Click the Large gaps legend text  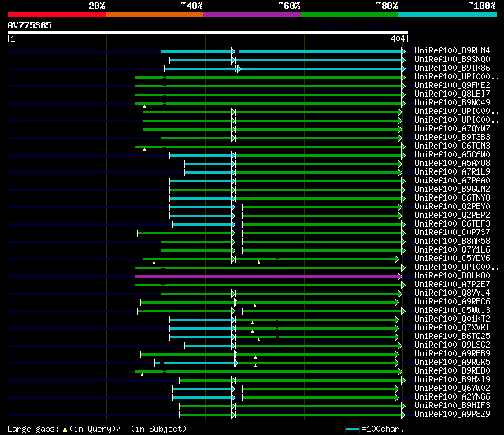coord(97,429)
